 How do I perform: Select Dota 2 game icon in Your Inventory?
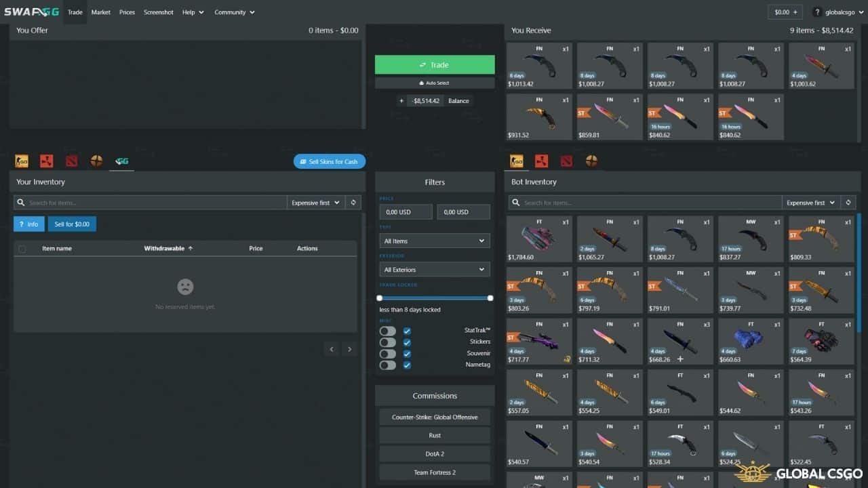(72, 161)
